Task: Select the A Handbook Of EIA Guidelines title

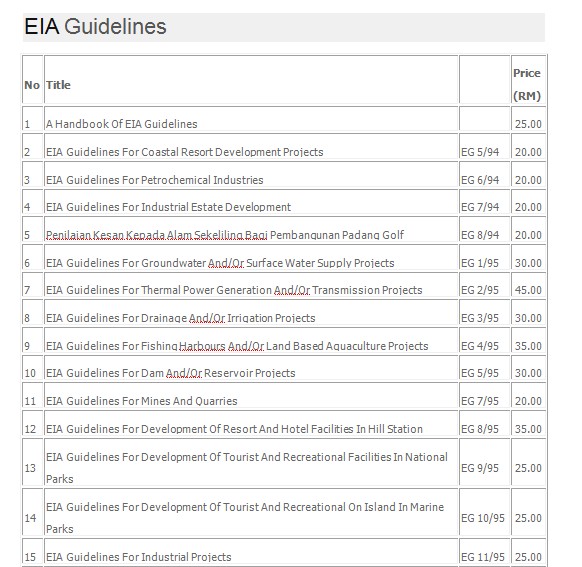Action: (122, 124)
